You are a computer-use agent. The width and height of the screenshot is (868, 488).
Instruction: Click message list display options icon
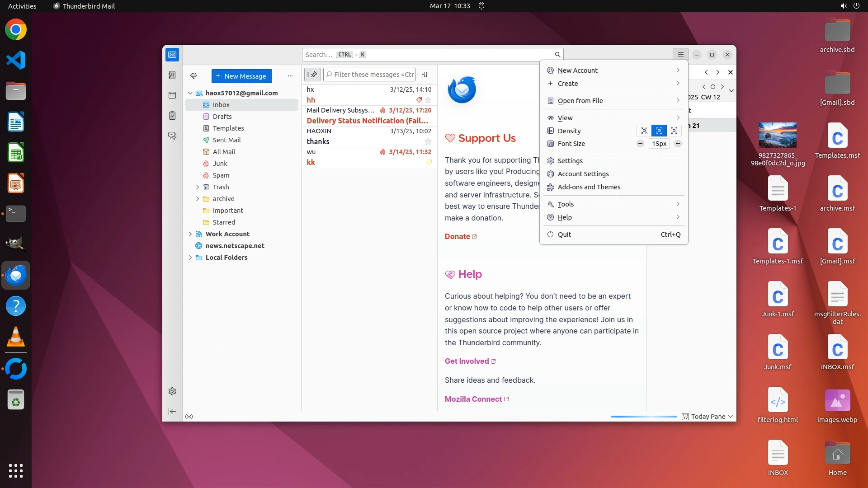tap(425, 75)
